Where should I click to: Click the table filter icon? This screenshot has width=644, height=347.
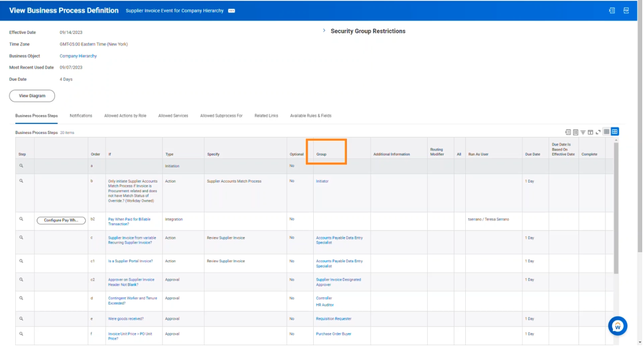click(583, 132)
